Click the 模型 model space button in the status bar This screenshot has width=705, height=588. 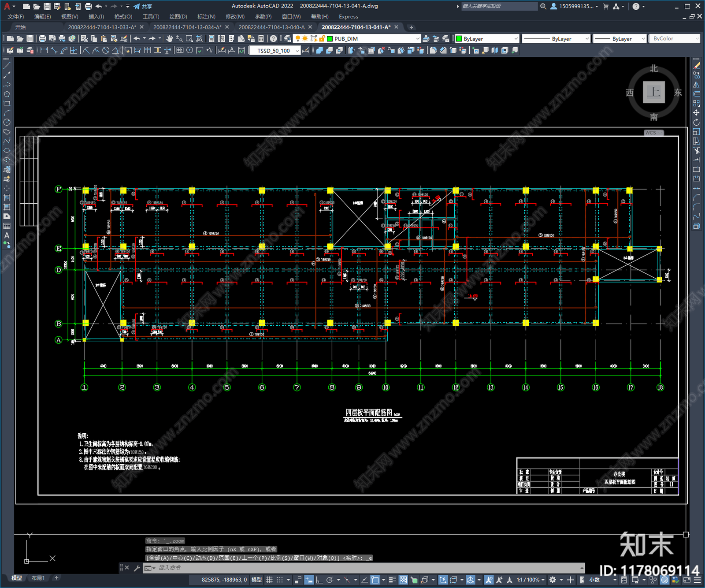click(256, 580)
